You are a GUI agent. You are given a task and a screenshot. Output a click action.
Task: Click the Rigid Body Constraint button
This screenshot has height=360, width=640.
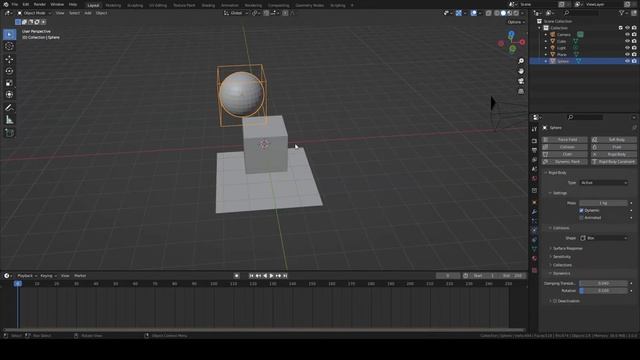[x=614, y=162]
